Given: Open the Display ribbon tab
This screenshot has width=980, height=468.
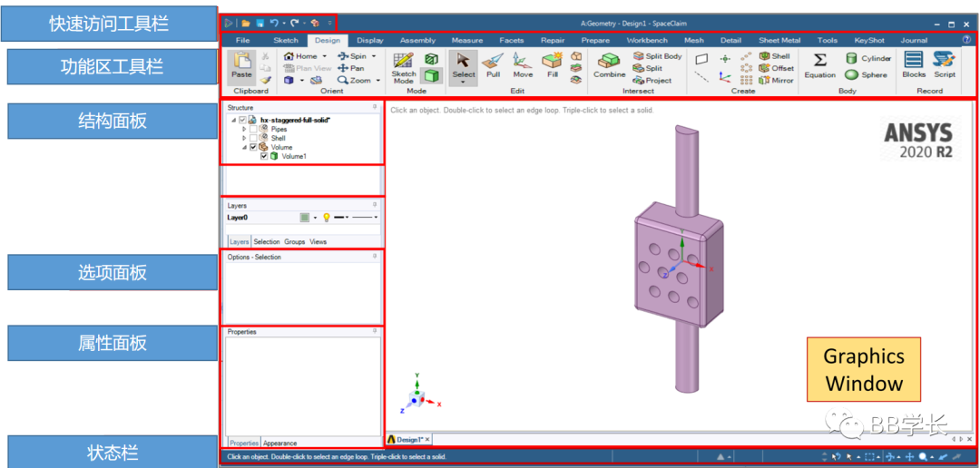Looking at the screenshot, I should (370, 40).
